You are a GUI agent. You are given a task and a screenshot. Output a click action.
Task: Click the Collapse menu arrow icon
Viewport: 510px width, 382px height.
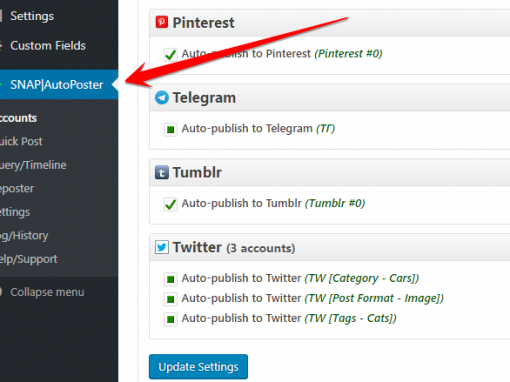[x=1, y=292]
